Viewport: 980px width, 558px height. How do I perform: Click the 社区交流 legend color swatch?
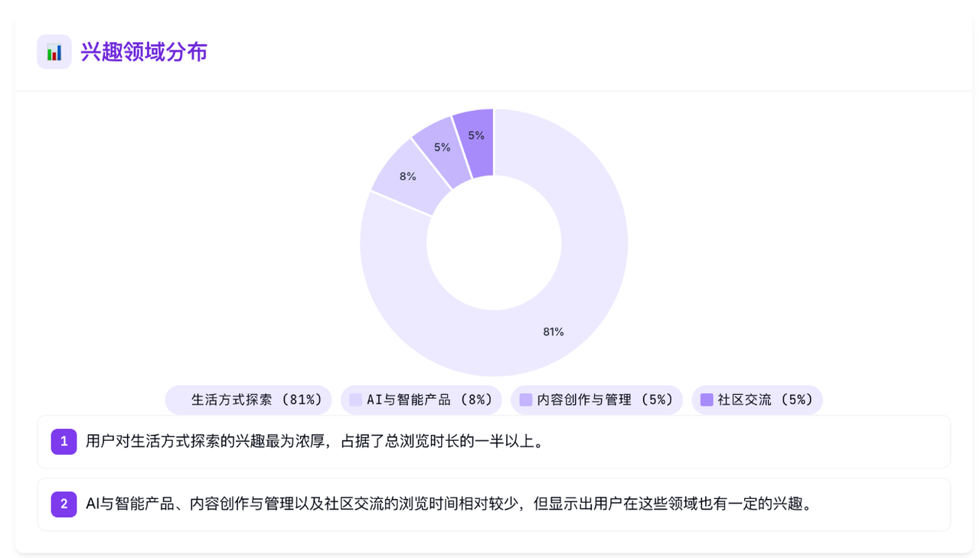pos(707,400)
